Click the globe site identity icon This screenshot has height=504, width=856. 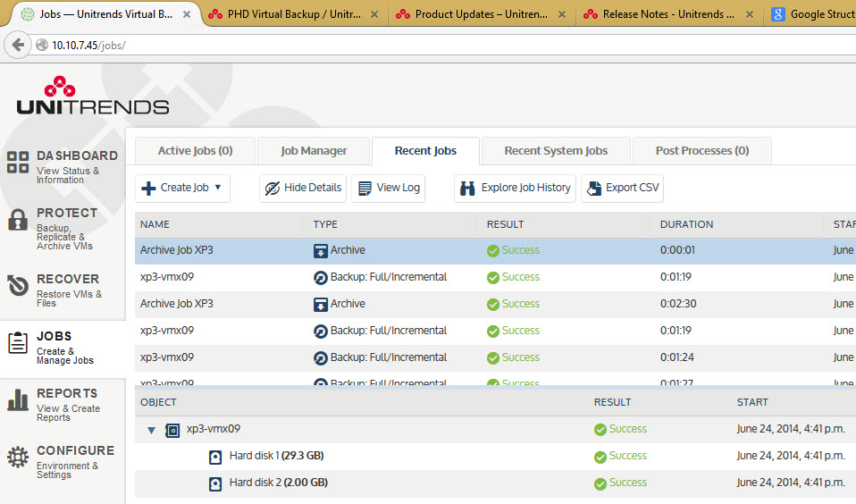(x=42, y=45)
